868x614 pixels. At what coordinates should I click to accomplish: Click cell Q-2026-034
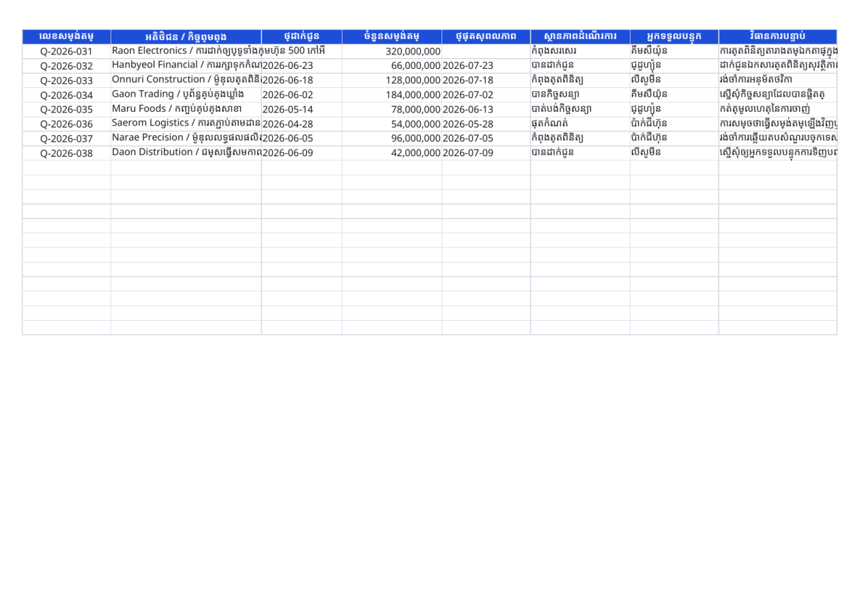(66, 95)
